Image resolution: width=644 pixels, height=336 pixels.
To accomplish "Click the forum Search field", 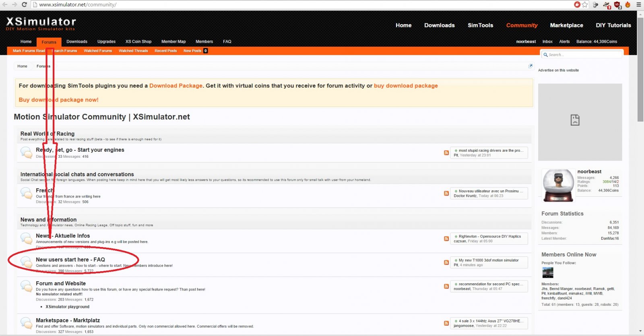I will (582, 55).
